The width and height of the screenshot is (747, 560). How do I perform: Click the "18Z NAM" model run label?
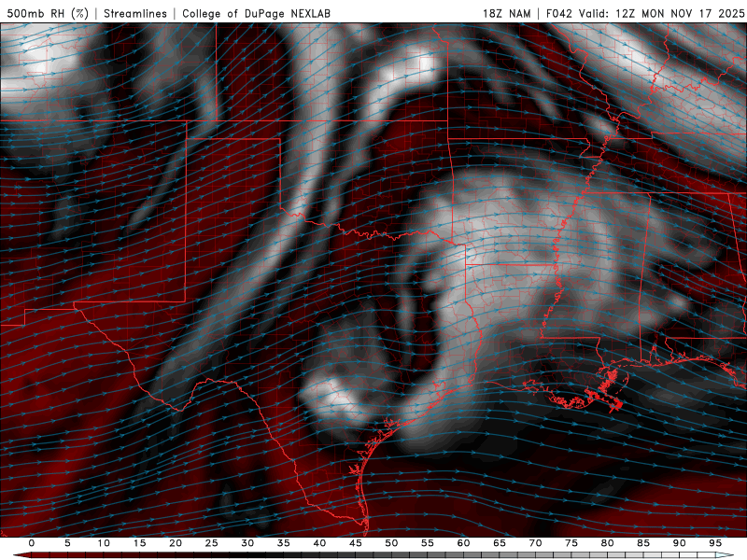[x=506, y=13]
